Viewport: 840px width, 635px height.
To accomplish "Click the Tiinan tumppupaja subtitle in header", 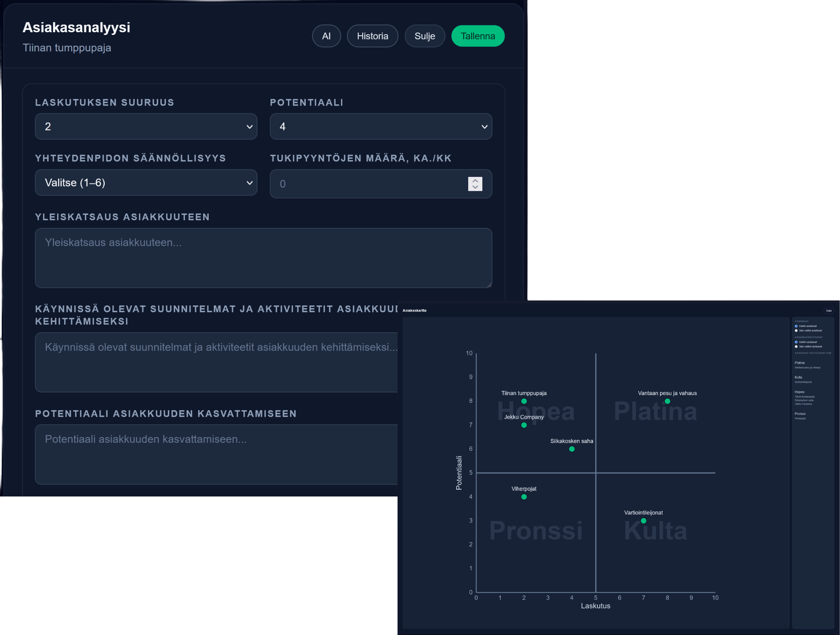I will coord(67,48).
